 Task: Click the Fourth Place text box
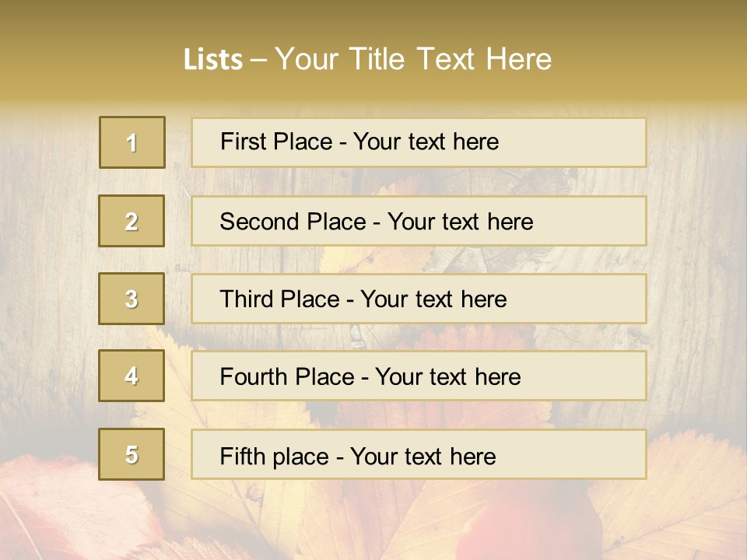[419, 376]
